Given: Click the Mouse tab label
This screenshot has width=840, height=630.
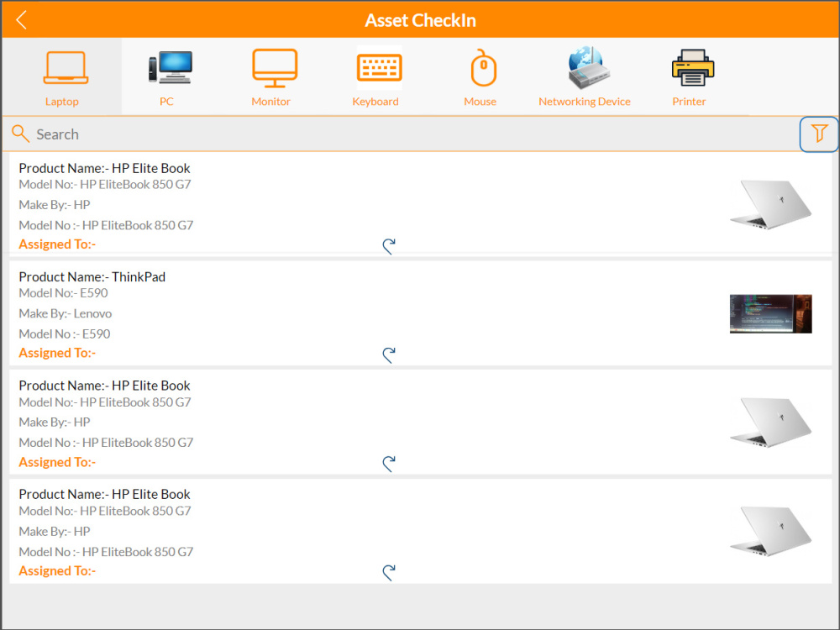Looking at the screenshot, I should click(x=480, y=102).
